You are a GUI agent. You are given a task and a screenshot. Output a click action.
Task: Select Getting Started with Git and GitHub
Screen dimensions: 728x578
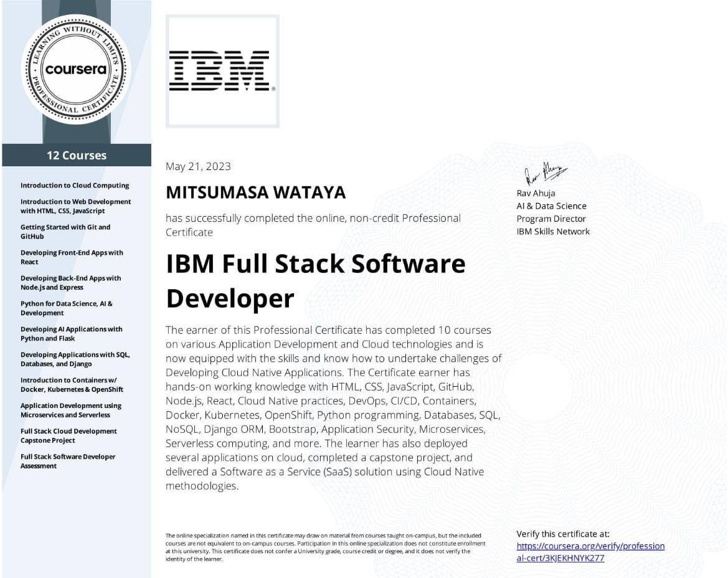click(x=65, y=232)
